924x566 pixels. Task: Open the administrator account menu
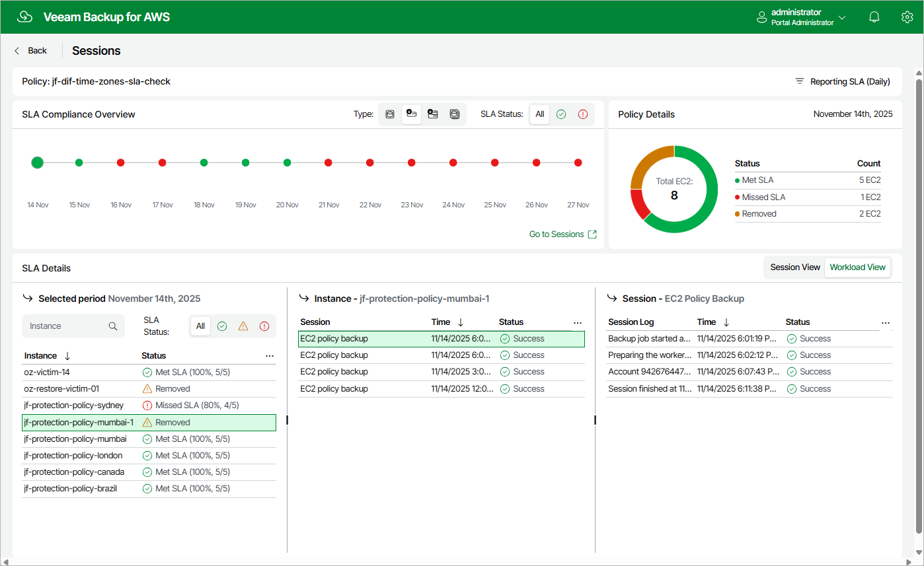(x=801, y=17)
